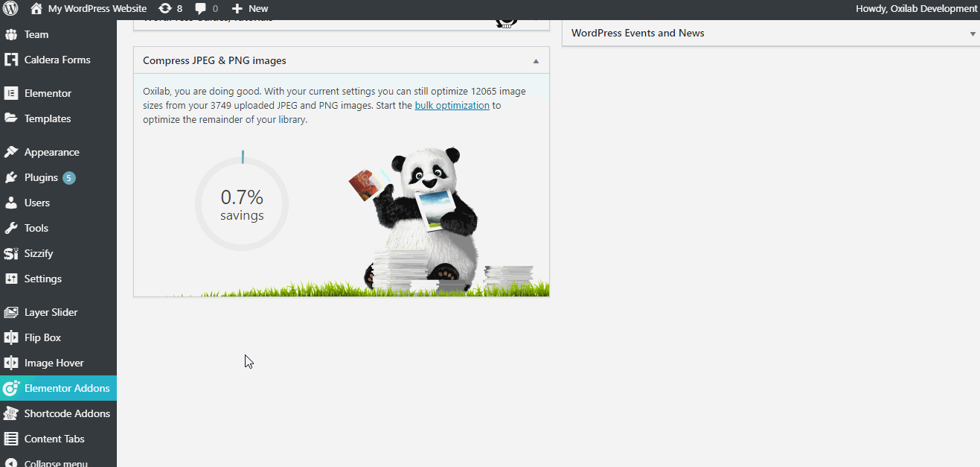Open Image Hover menu item

pos(54,363)
